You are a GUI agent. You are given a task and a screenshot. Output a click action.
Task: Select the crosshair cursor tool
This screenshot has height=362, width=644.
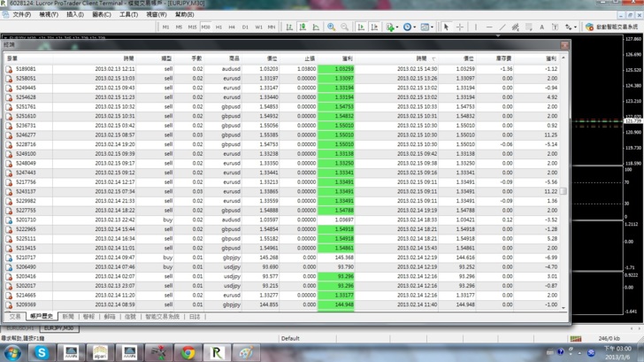point(460,27)
